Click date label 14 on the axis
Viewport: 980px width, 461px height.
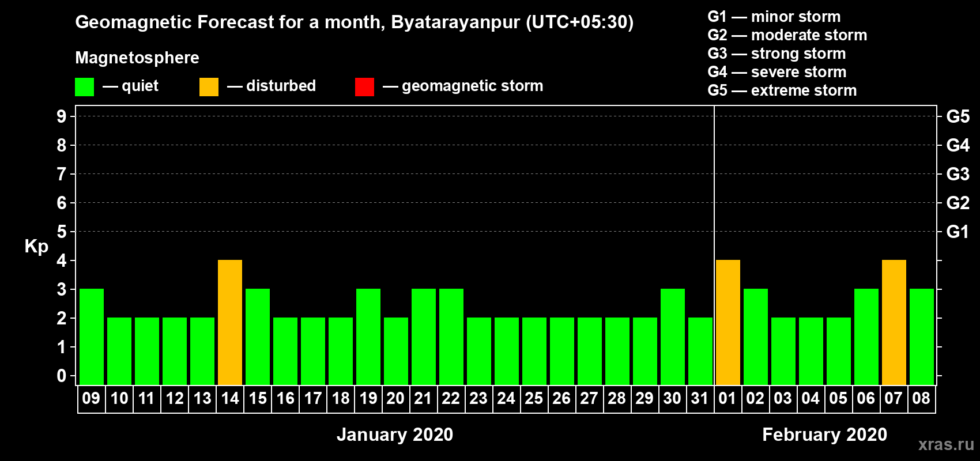click(230, 398)
